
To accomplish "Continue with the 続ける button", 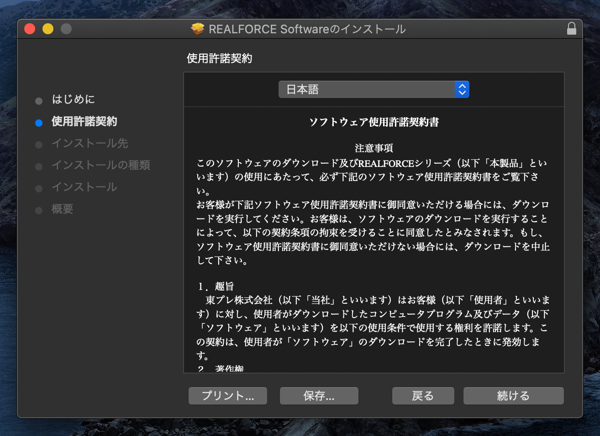I will [x=513, y=396].
